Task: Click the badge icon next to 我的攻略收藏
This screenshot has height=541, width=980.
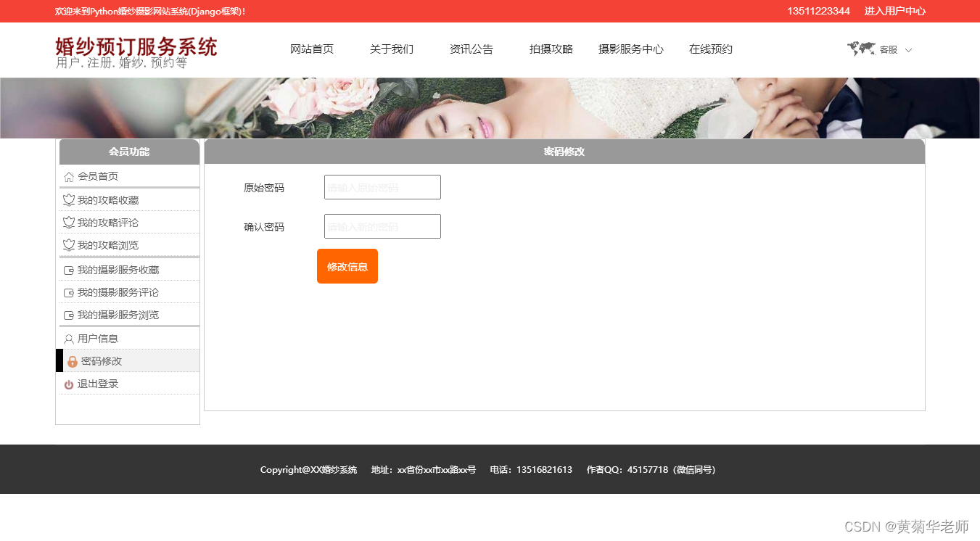Action: pyautogui.click(x=69, y=200)
